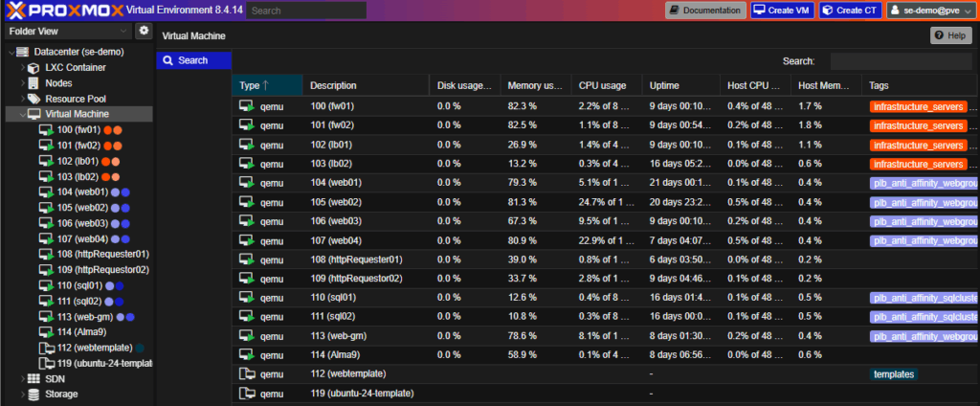Click template icon in row 112 (webtemplate)

248,374
